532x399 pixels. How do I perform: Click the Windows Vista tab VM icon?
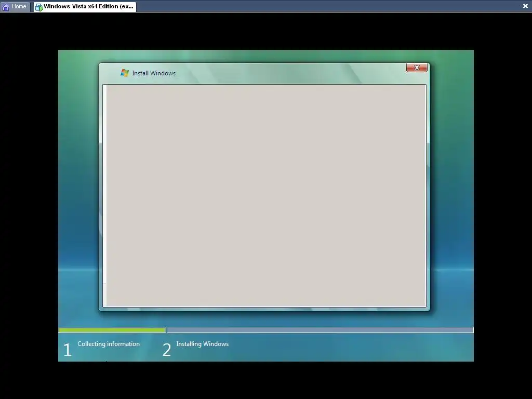tap(39, 7)
